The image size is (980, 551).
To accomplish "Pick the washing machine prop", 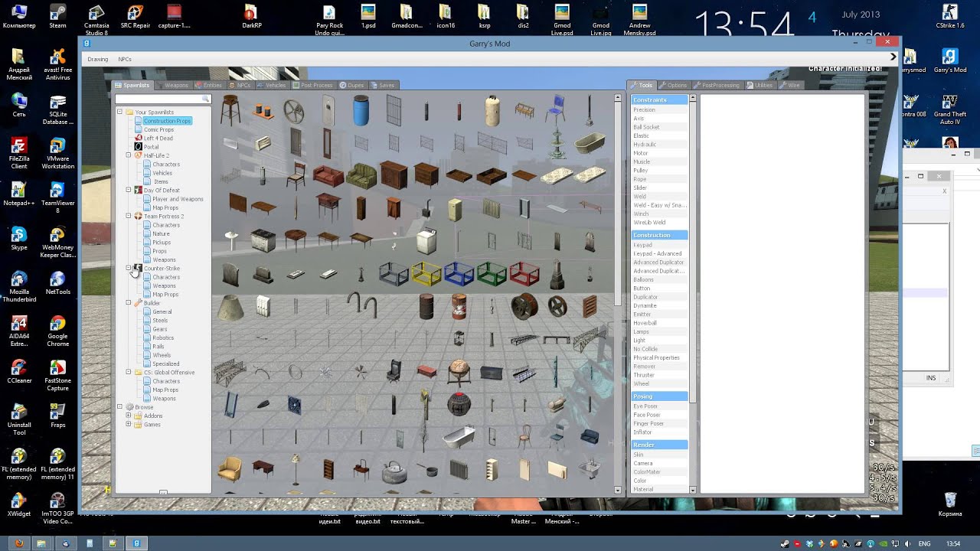I will pyautogui.click(x=426, y=240).
